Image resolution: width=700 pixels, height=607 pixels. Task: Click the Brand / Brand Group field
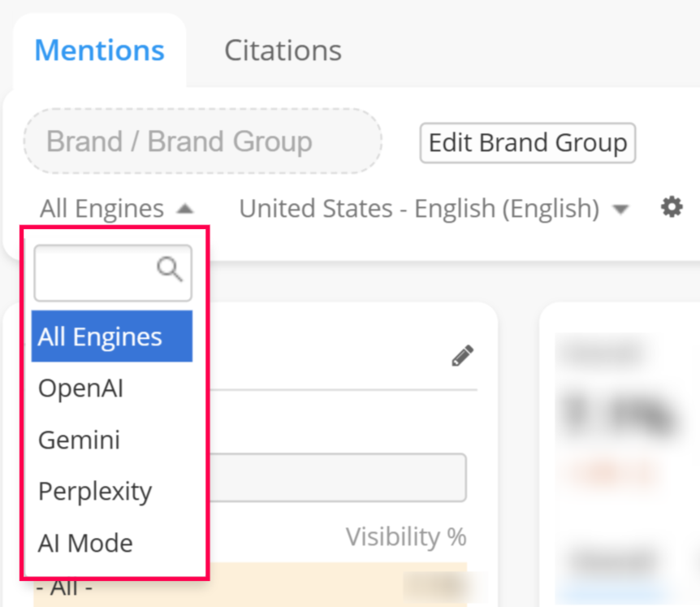point(202,142)
